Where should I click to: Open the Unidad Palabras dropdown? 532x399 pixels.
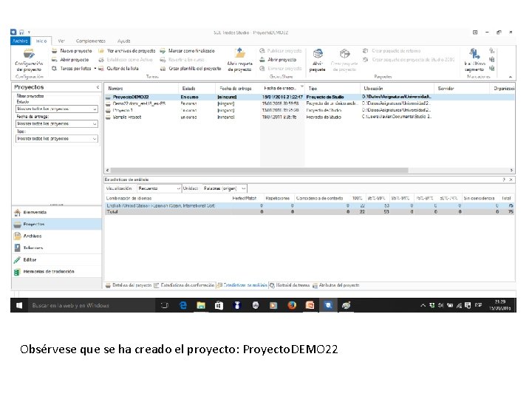coord(225,188)
